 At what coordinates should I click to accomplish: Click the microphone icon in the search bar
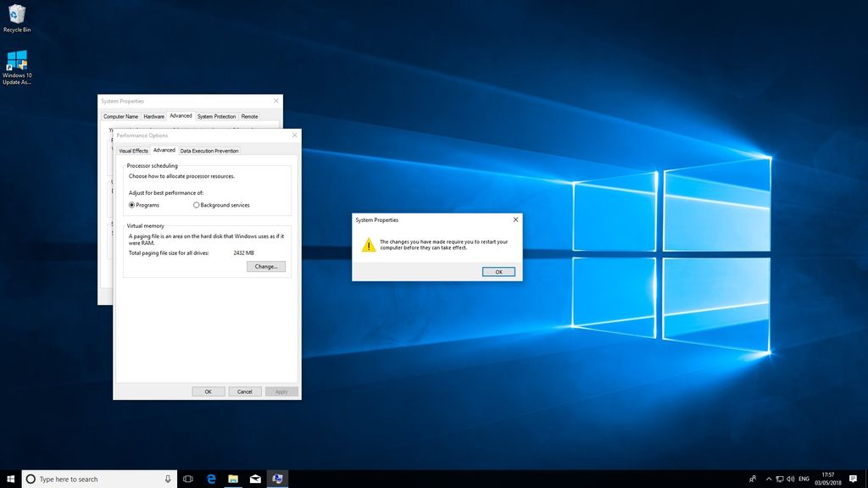tap(166, 479)
